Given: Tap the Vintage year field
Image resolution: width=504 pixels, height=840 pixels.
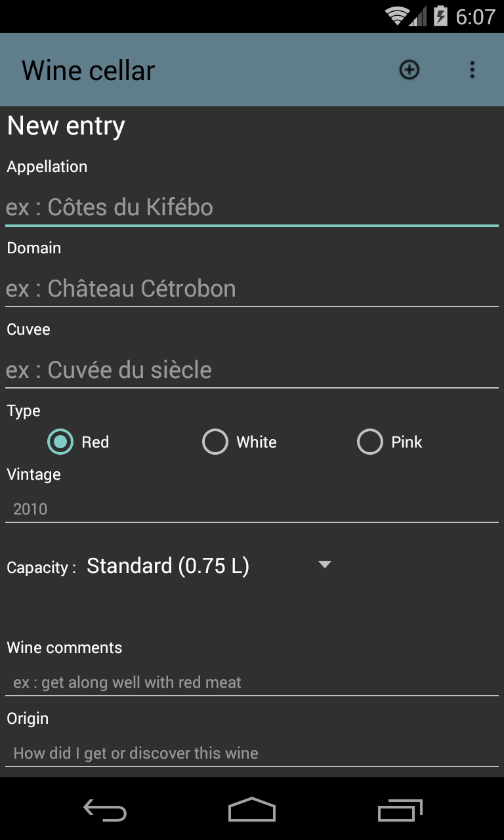Looking at the screenshot, I should point(252,509).
